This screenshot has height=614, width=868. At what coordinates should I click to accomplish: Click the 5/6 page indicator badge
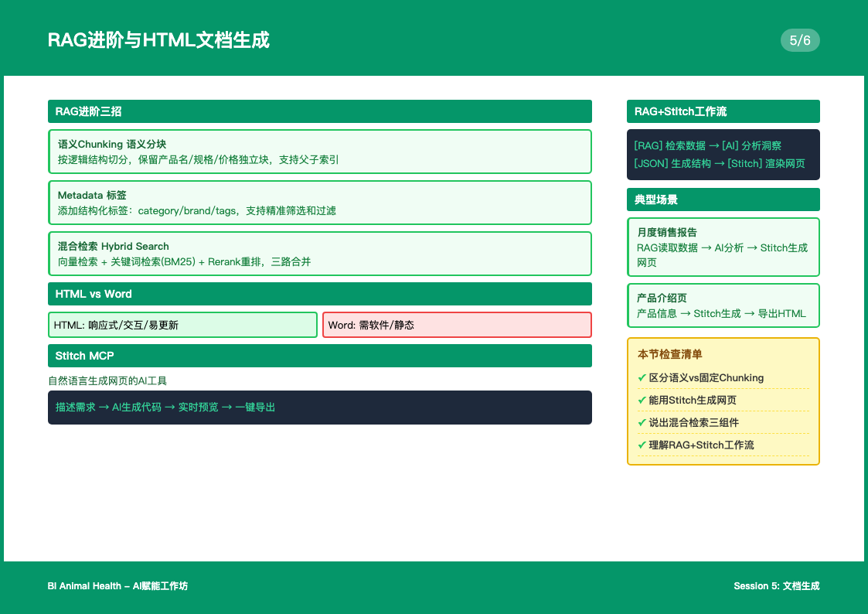click(800, 40)
